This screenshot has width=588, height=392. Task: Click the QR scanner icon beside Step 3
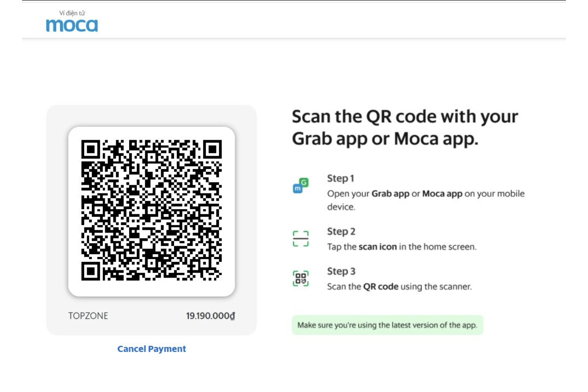click(301, 278)
